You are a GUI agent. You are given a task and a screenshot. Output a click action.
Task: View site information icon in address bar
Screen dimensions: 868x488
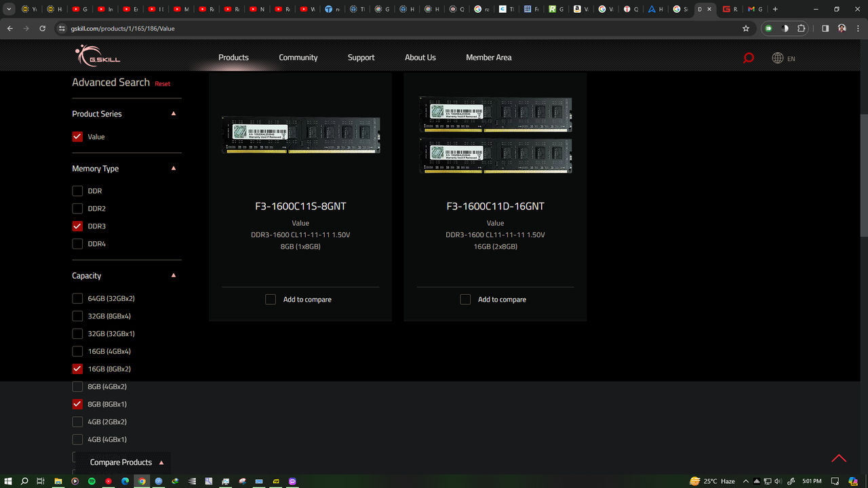click(x=62, y=28)
